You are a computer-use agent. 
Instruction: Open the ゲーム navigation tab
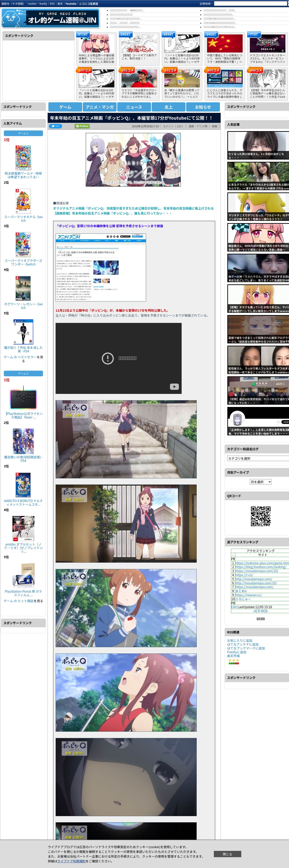[65, 107]
